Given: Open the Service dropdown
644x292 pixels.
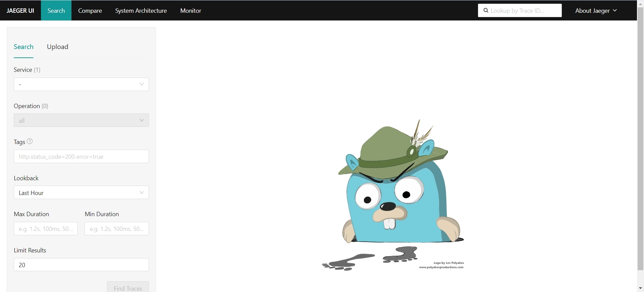Looking at the screenshot, I should pos(81,84).
